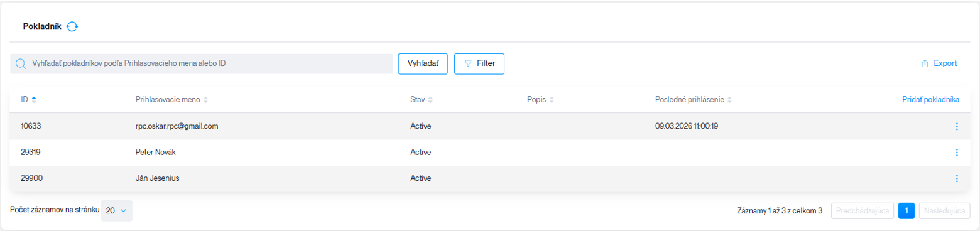Viewport: 980px width, 231px height.
Task: Select the row with rpc.oskar.rpc@gmail.com
Action: [x=490, y=126]
